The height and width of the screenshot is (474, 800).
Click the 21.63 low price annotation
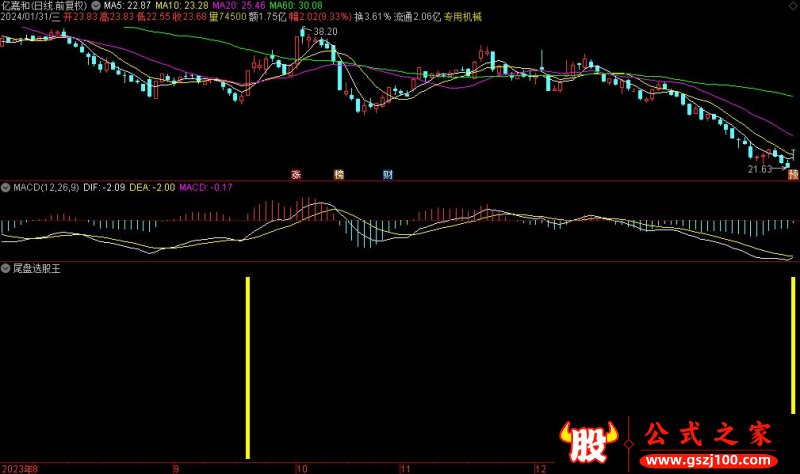(760, 169)
